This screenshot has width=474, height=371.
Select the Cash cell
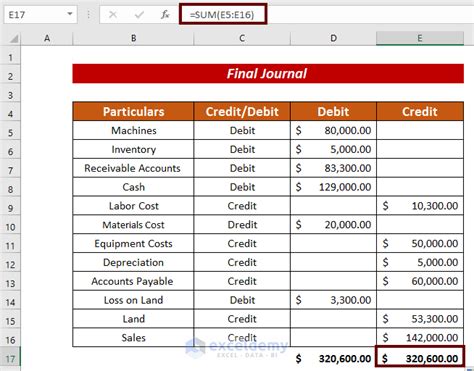(133, 187)
